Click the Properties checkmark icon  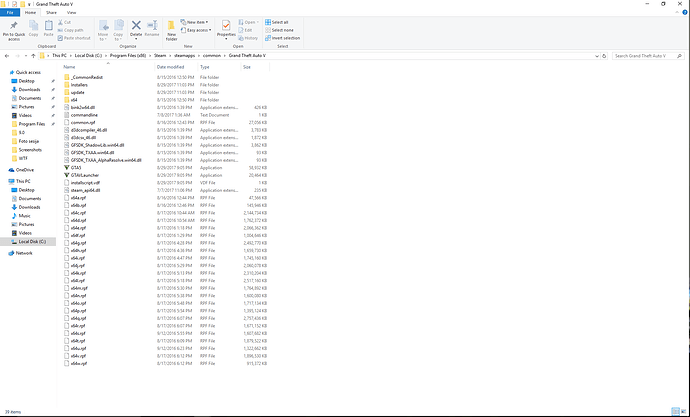[x=226, y=26]
